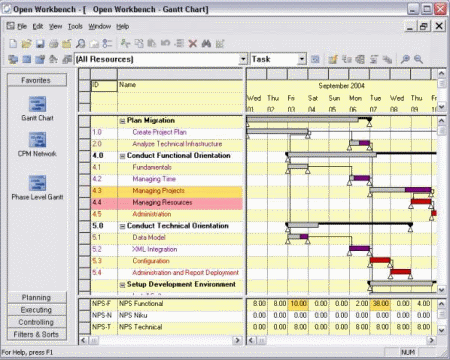Open the Edit menu
This screenshot has width=450, height=360.
click(38, 26)
